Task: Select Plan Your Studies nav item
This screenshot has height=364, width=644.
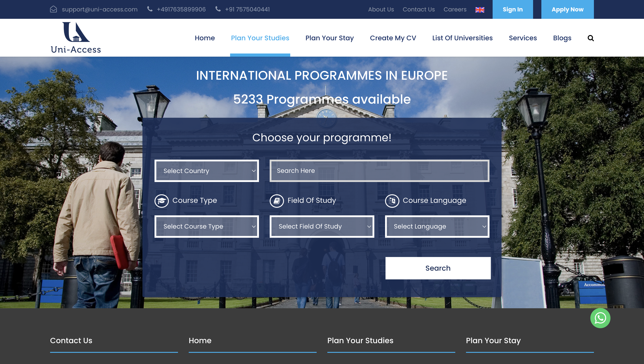Action: tap(260, 38)
